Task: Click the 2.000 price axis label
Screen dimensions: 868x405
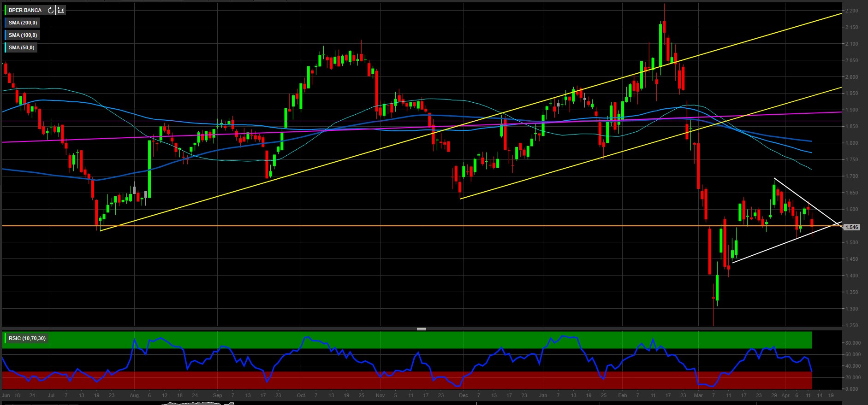Action: [852, 77]
